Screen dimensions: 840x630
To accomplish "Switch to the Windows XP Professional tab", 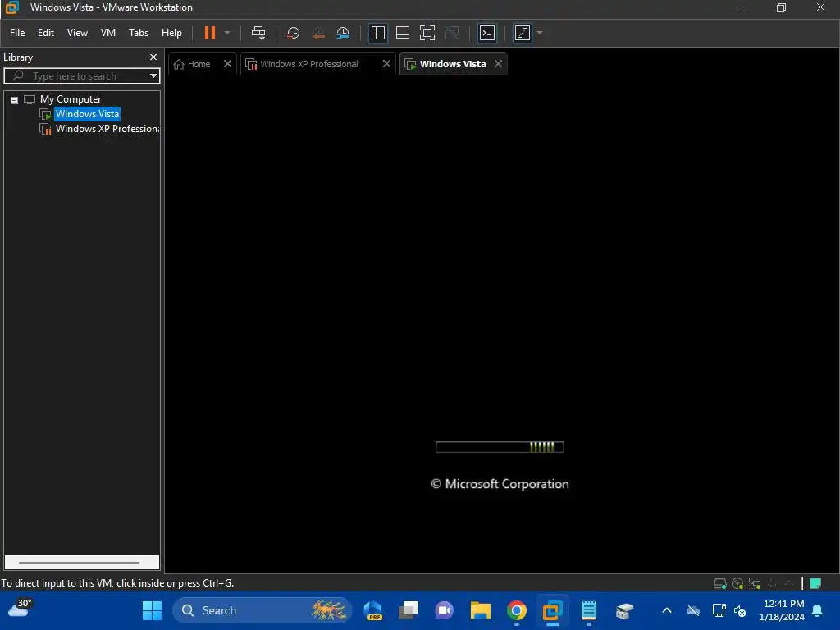I will 309,64.
